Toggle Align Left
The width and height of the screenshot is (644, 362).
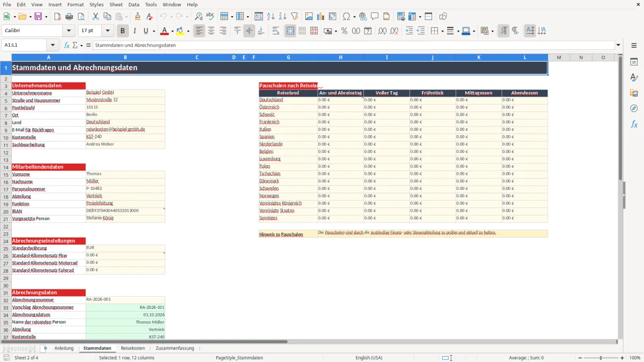pos(200,31)
